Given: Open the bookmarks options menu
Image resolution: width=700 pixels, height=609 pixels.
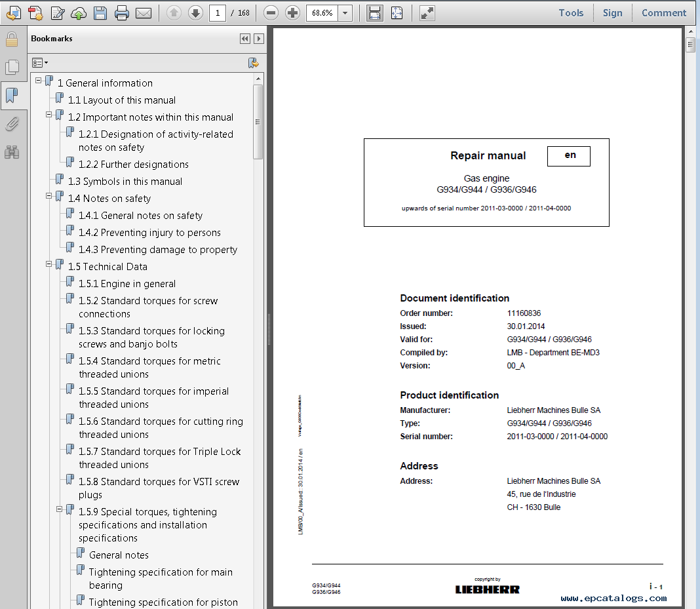Looking at the screenshot, I should pyautogui.click(x=40, y=63).
